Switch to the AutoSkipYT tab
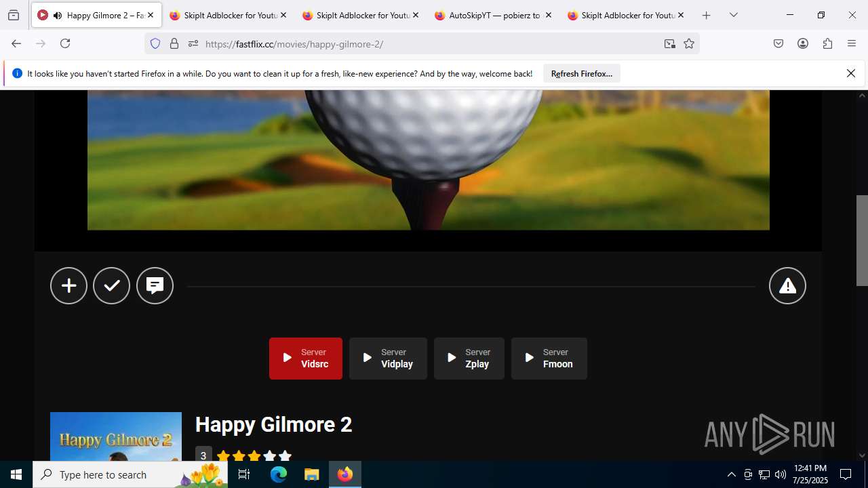The height and width of the screenshot is (488, 868). pos(493,15)
